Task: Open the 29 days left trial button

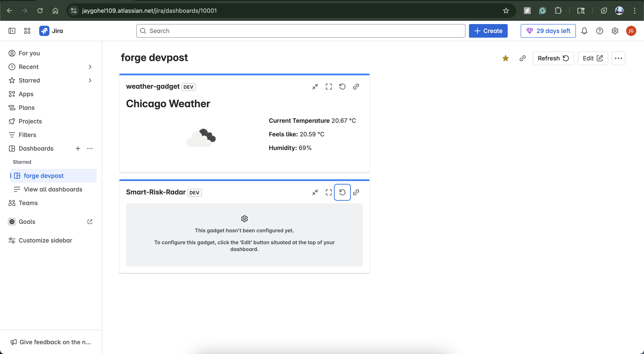Action: point(548,31)
